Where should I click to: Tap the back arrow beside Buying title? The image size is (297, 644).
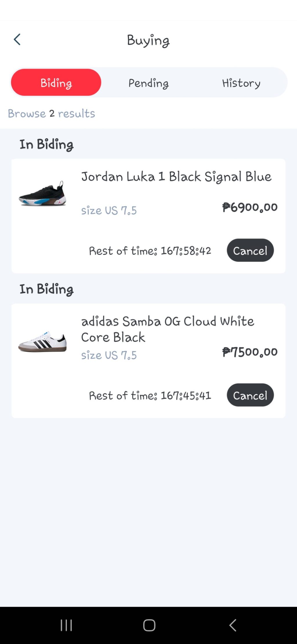pyautogui.click(x=17, y=40)
